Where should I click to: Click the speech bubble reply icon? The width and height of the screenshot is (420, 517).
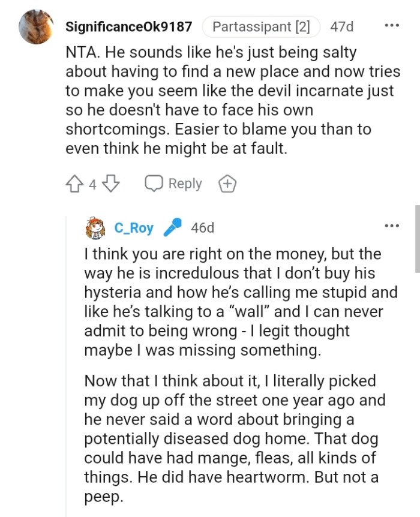154,184
